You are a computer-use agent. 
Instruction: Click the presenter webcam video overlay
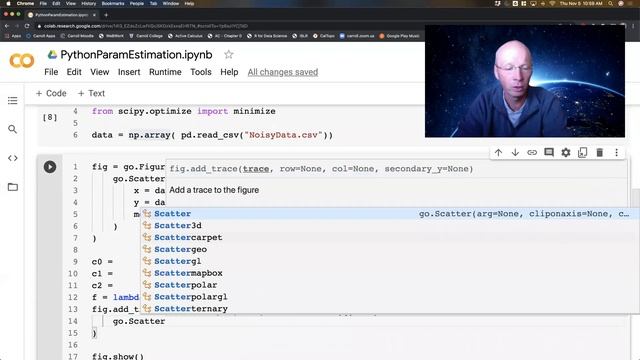pos(524,81)
